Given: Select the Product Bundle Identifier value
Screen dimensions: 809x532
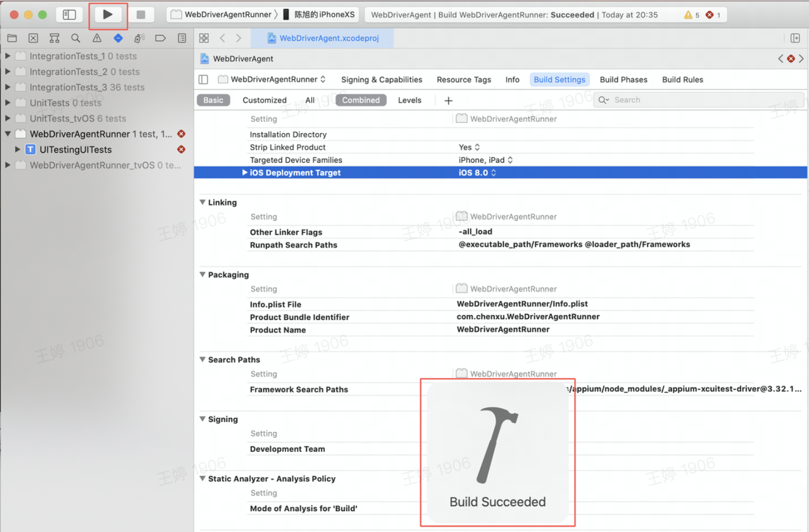Looking at the screenshot, I should [x=528, y=317].
